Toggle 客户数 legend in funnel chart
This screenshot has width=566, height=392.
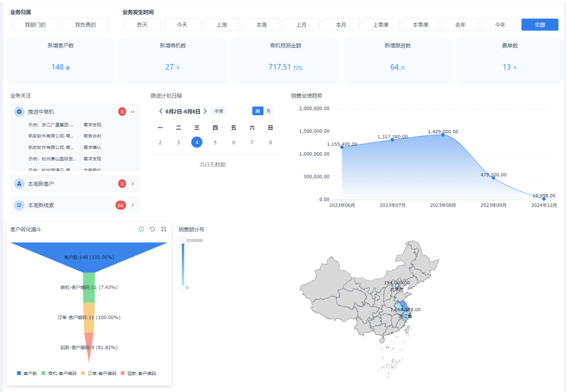[x=26, y=373]
